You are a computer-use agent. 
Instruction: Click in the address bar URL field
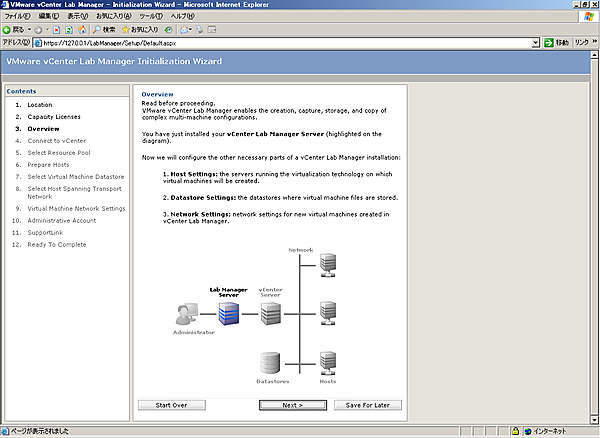pos(280,43)
